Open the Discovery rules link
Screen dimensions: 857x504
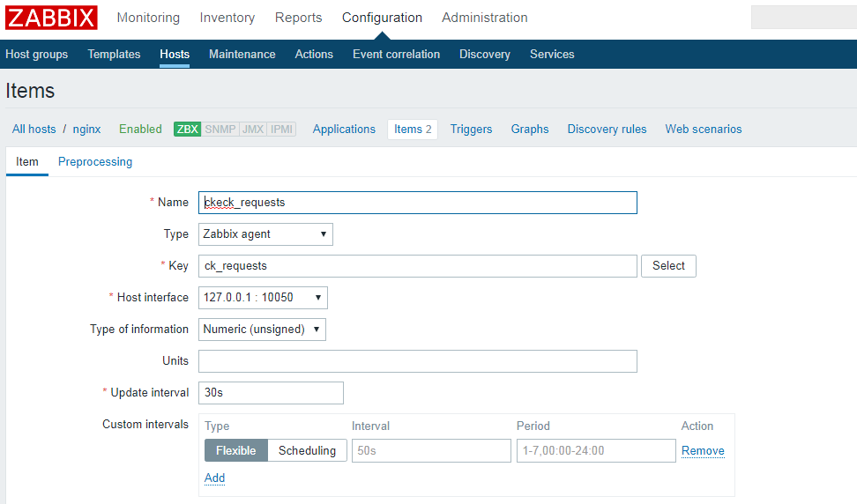607,129
